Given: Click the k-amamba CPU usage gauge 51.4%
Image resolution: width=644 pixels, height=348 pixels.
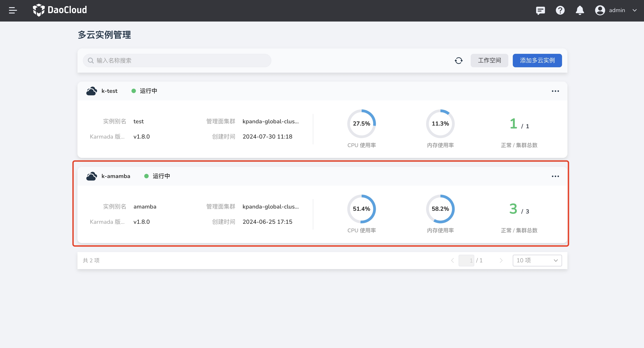Looking at the screenshot, I should [x=361, y=209].
